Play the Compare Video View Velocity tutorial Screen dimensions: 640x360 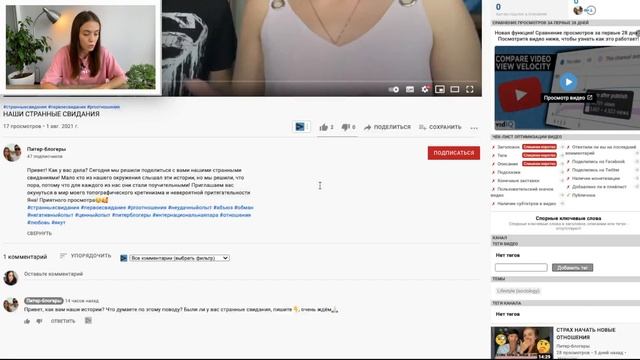tap(568, 82)
